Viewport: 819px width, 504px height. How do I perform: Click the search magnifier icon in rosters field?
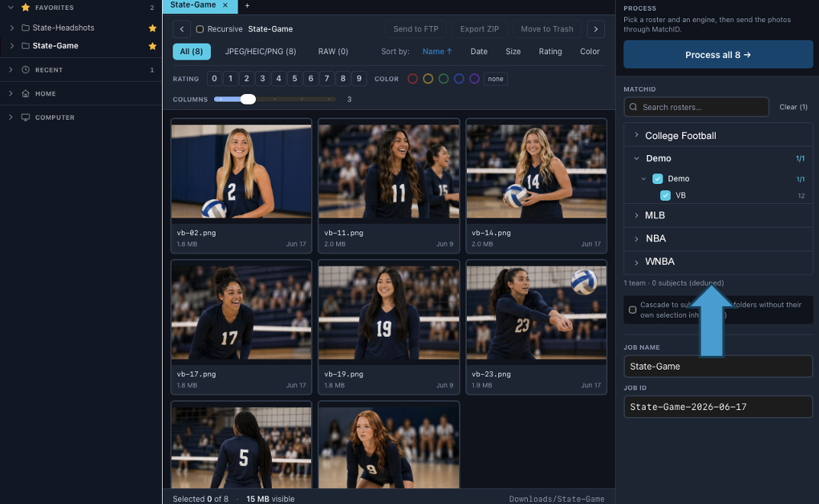click(x=633, y=107)
